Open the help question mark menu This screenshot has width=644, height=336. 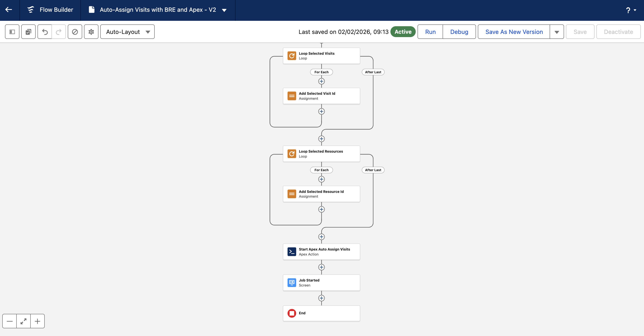coord(630,10)
